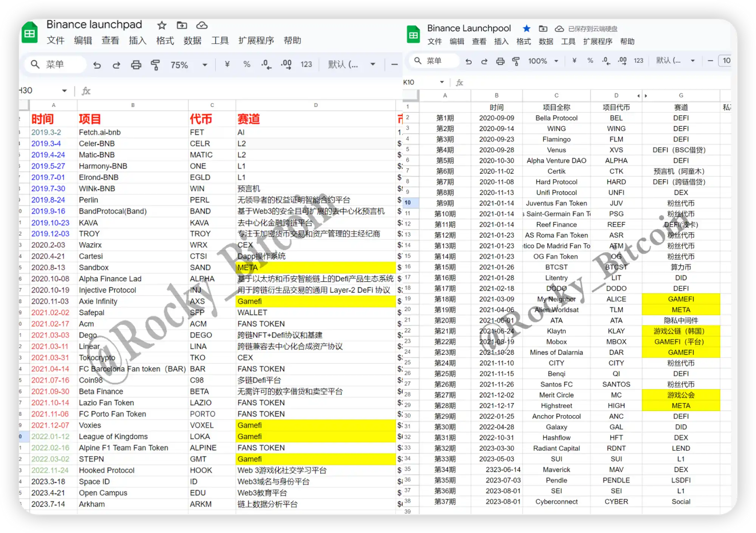756x533 pixels.
Task: Click the Sheets logo in Binance launchpad
Action: click(x=29, y=33)
